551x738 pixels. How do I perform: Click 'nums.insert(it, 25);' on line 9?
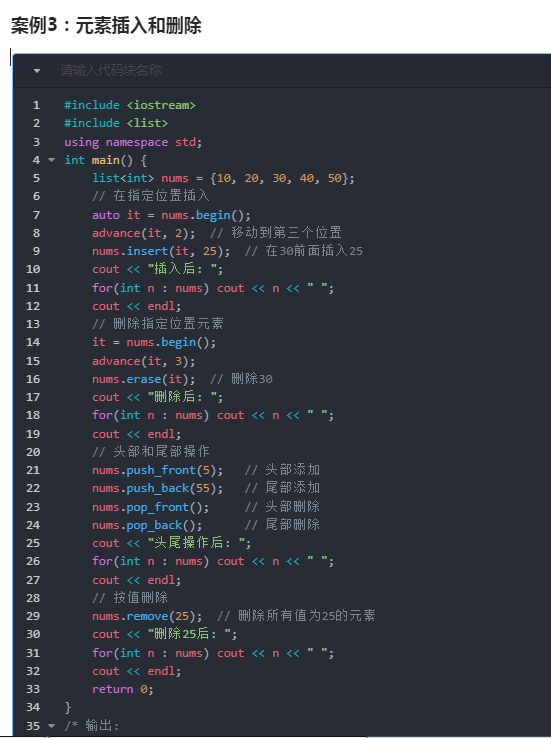[x=161, y=251]
